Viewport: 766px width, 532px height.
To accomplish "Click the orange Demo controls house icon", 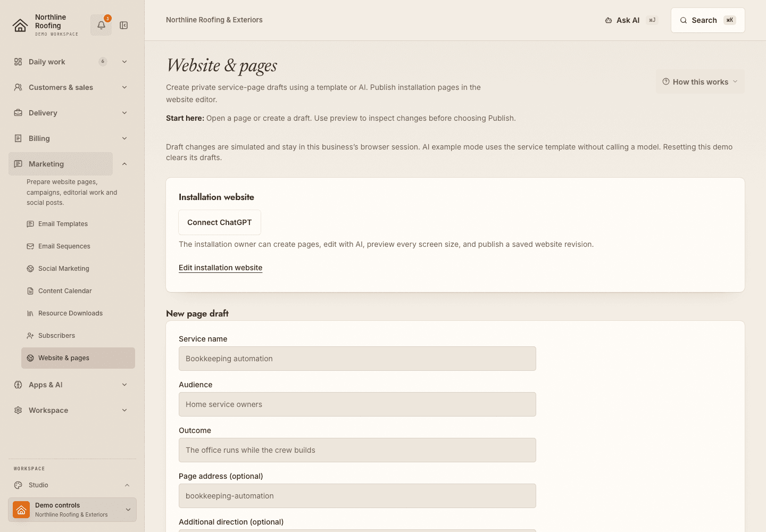I will click(x=21, y=510).
